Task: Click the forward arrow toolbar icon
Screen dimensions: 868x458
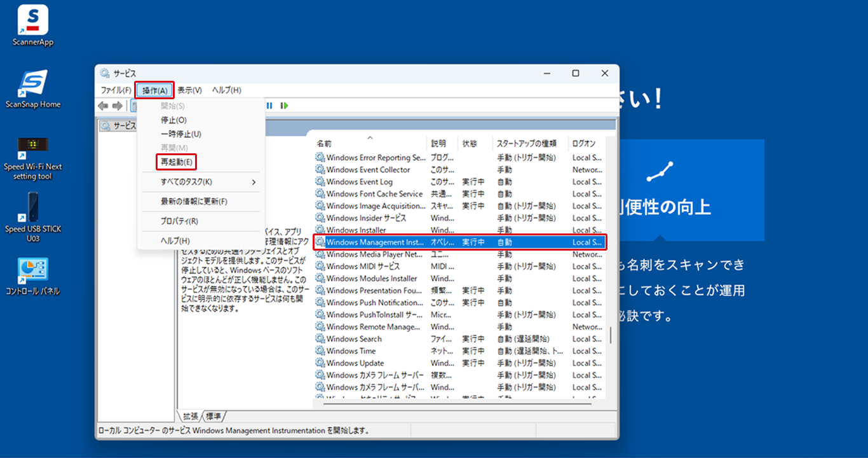Action: coord(117,106)
